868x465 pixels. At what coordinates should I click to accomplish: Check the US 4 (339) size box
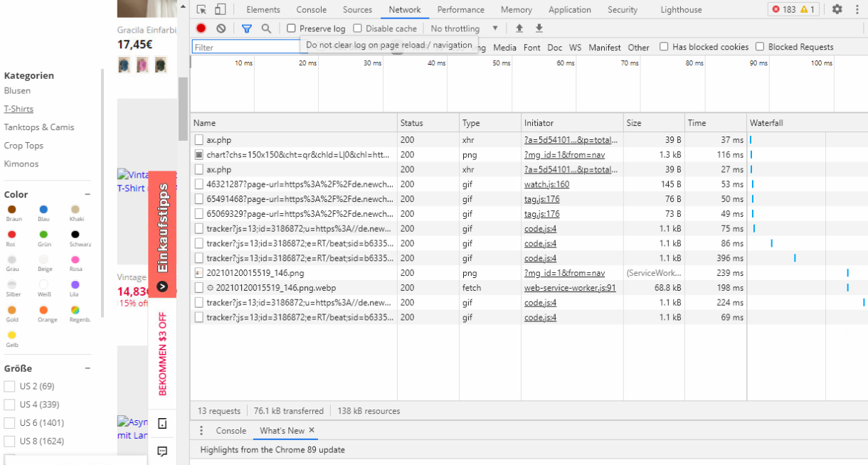click(x=9, y=405)
